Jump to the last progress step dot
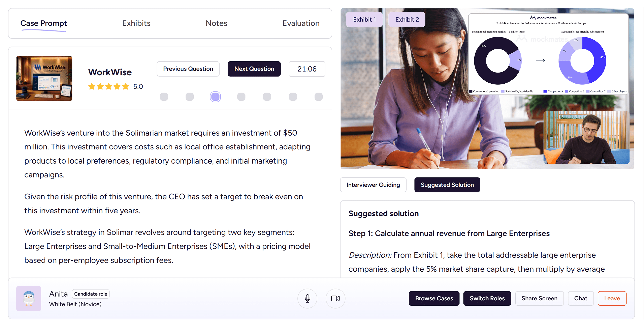644x327 pixels. point(319,97)
